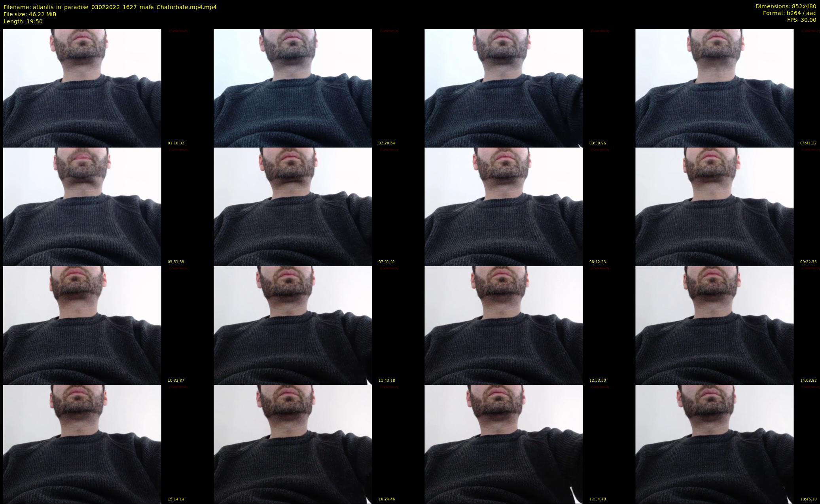Click the frame at 07:01.91
This screenshot has width=820, height=504.
(x=293, y=207)
